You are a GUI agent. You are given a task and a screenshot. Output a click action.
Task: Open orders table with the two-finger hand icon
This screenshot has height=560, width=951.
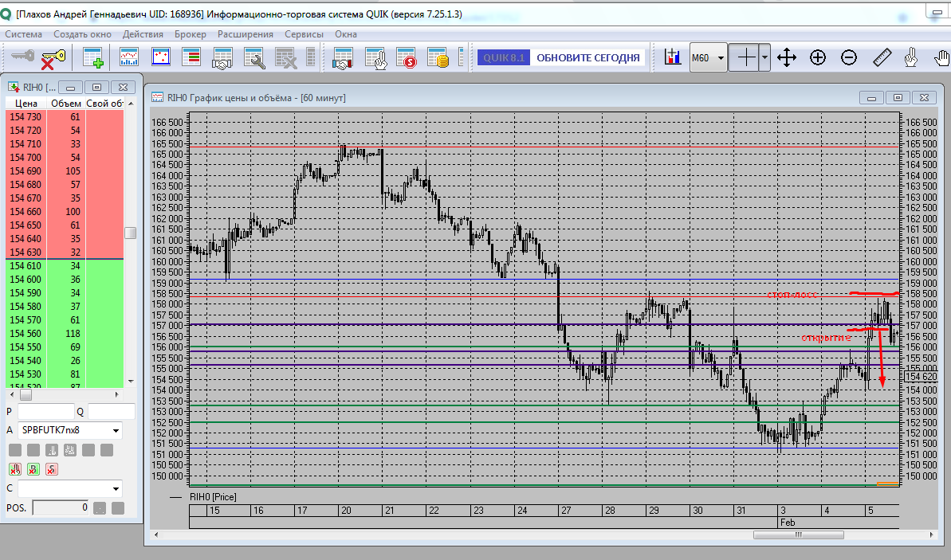click(376, 58)
